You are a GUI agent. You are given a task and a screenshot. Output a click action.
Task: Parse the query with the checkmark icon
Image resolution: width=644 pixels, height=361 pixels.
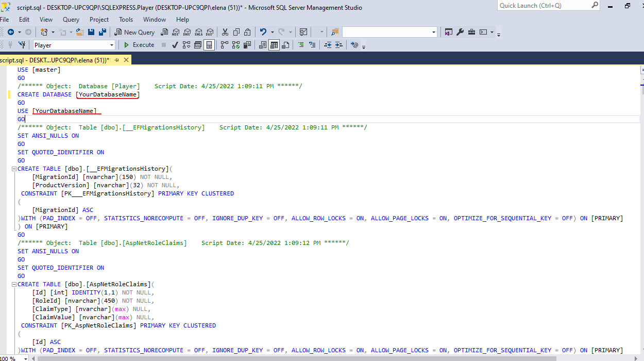175,45
